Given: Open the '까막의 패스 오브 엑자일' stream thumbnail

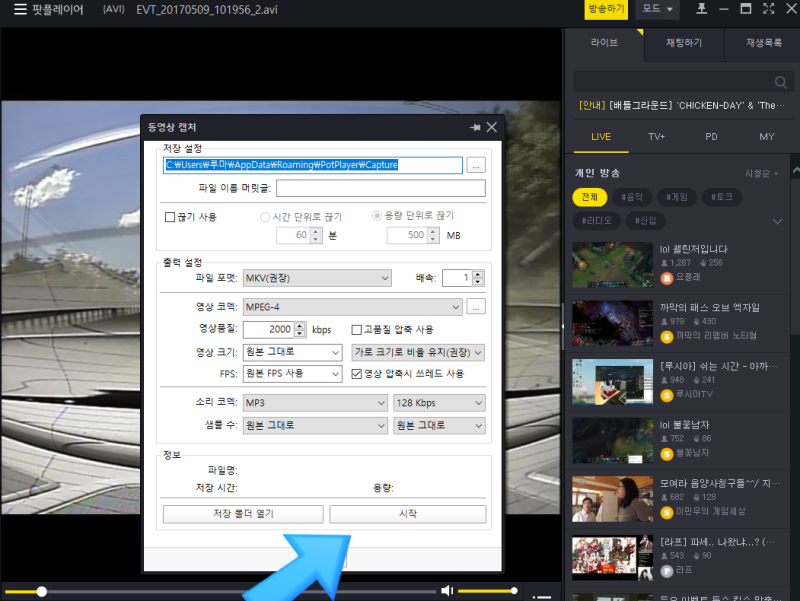Looking at the screenshot, I should click(612, 323).
